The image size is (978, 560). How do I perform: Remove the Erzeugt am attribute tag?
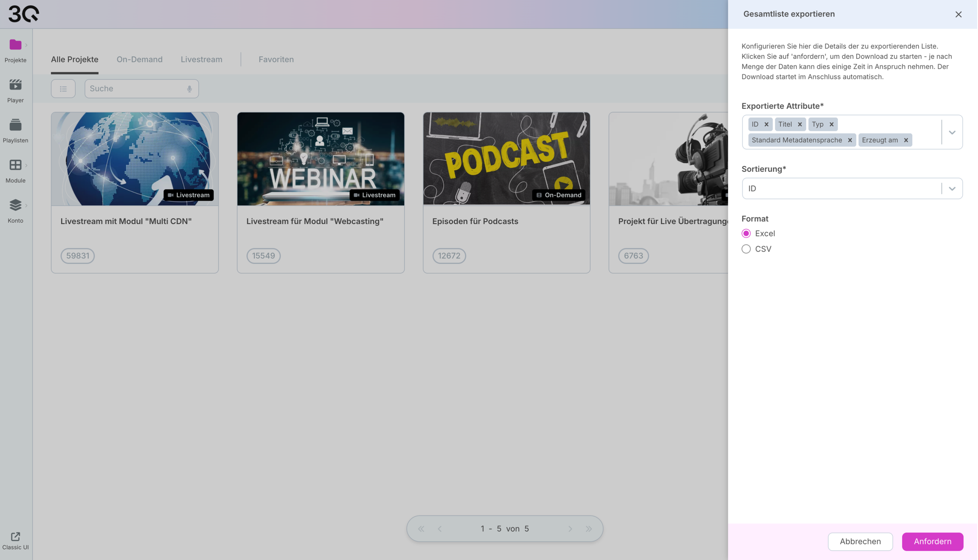click(x=906, y=140)
